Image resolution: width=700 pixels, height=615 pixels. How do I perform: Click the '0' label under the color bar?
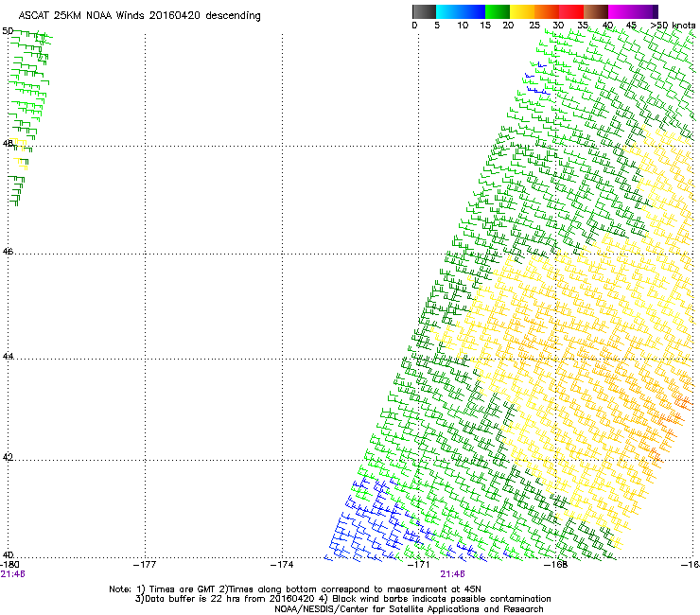click(x=414, y=26)
